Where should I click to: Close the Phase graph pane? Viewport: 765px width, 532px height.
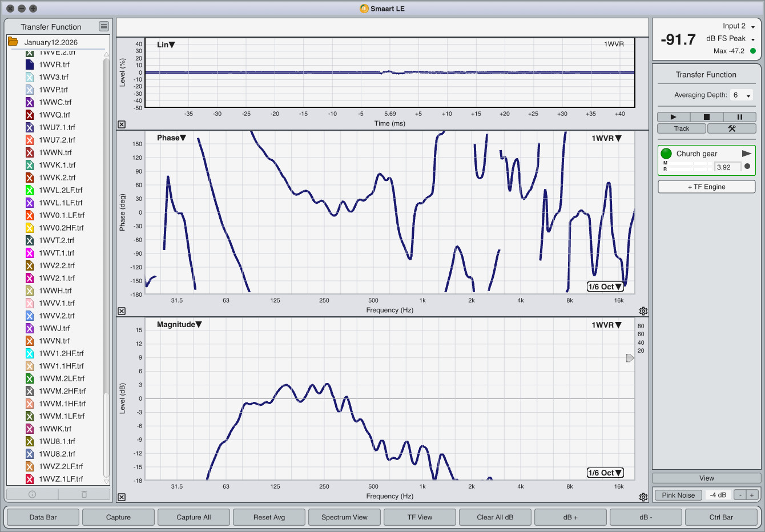point(122,311)
